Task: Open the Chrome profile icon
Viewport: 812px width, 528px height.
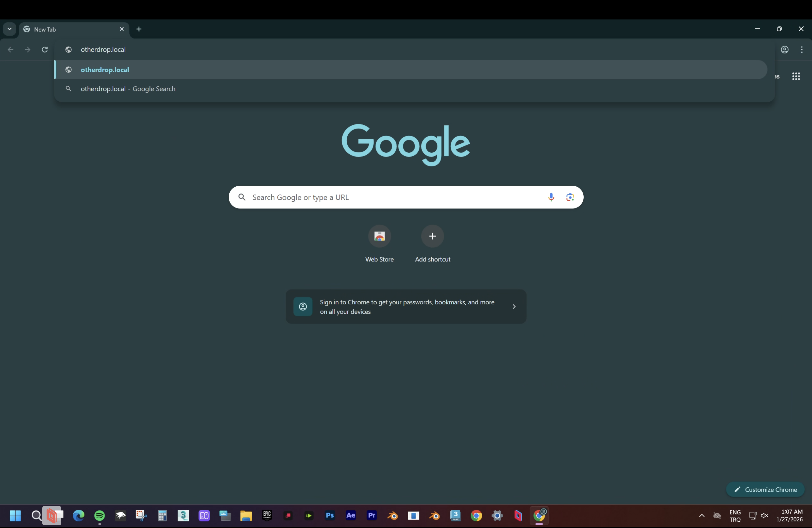Action: (785, 49)
